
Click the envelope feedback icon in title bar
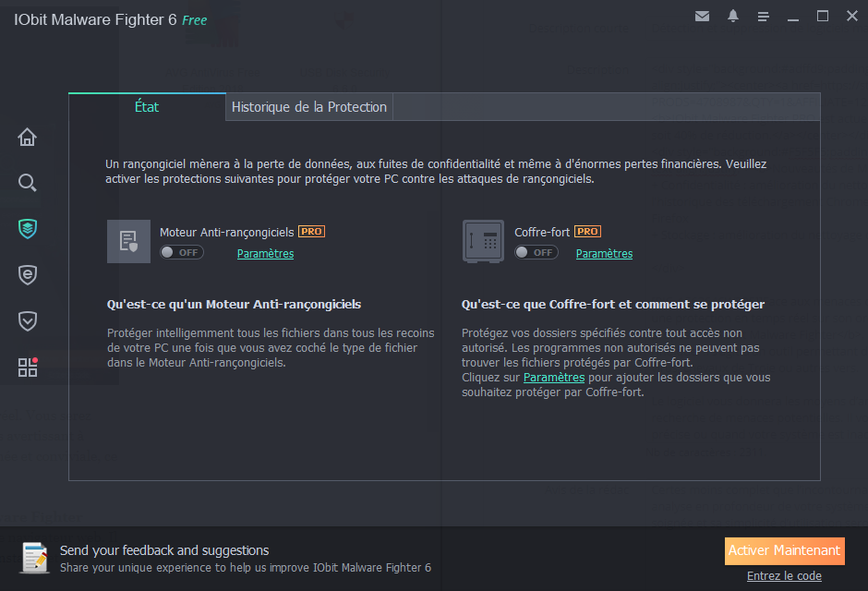[702, 16]
